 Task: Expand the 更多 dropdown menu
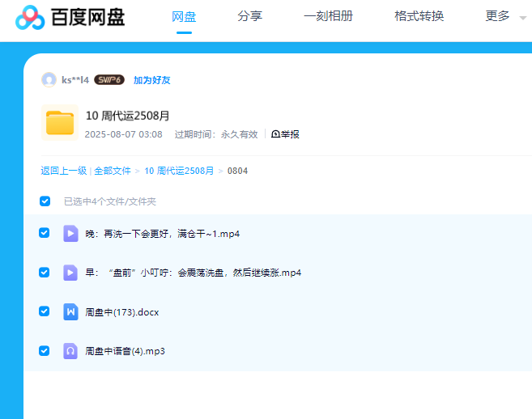click(x=505, y=16)
